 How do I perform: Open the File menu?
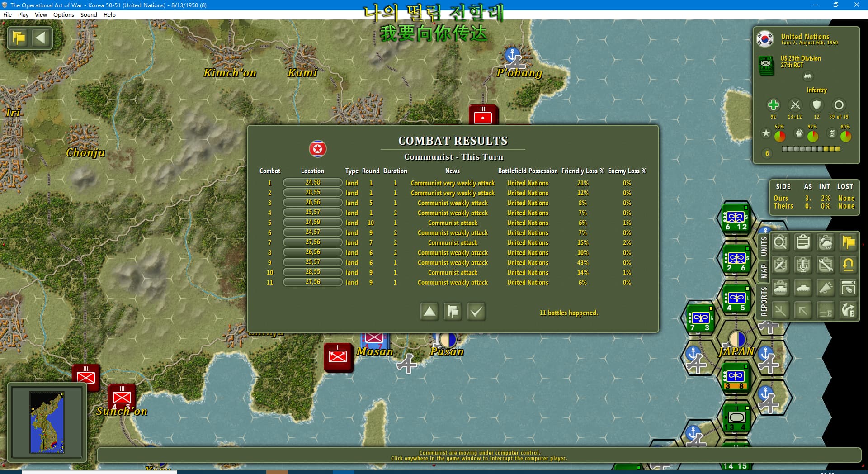[x=7, y=14]
